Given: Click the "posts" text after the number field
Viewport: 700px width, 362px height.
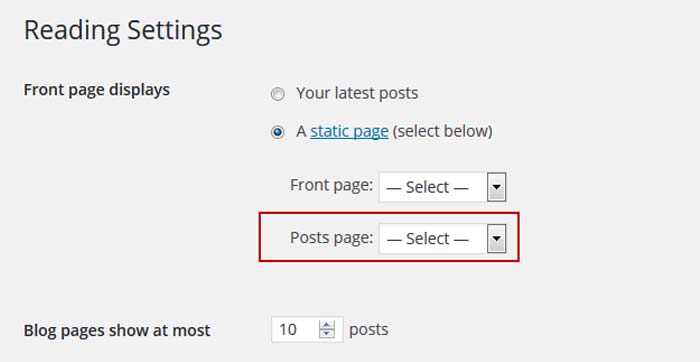Looking at the screenshot, I should coord(369,330).
